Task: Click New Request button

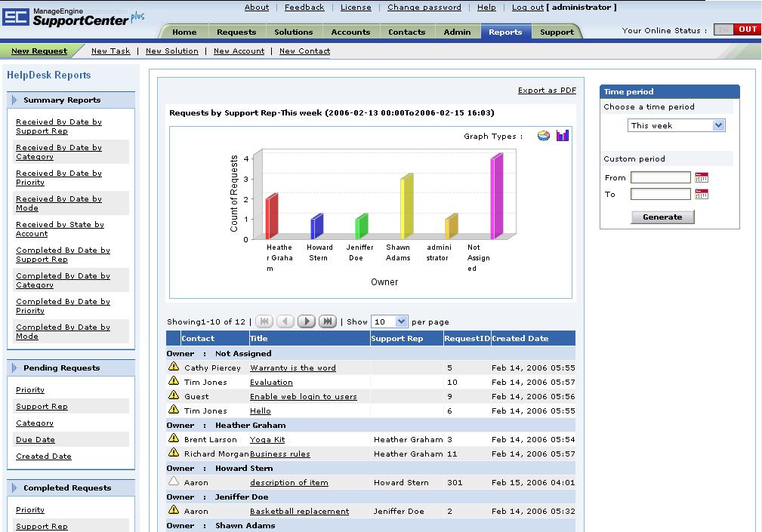Action: click(x=39, y=51)
